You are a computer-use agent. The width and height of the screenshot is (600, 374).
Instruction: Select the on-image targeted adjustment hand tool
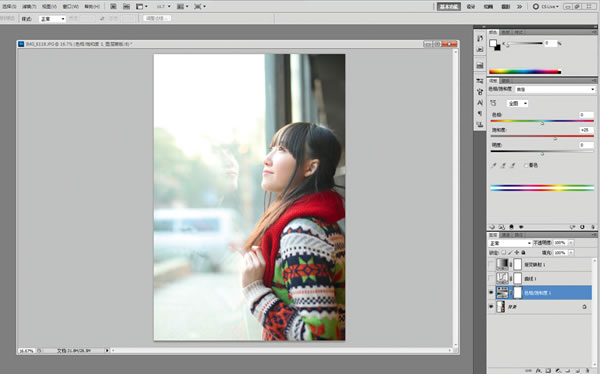tap(494, 103)
